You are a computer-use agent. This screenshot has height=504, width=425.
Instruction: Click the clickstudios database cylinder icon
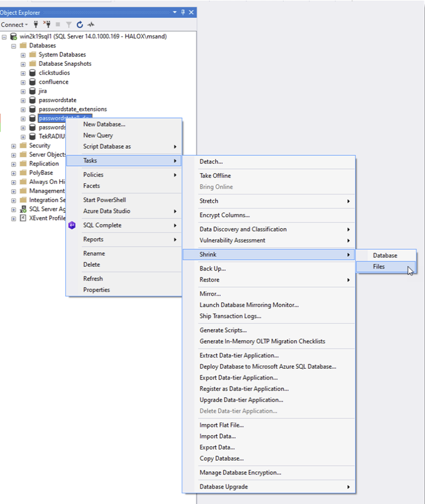(33, 73)
